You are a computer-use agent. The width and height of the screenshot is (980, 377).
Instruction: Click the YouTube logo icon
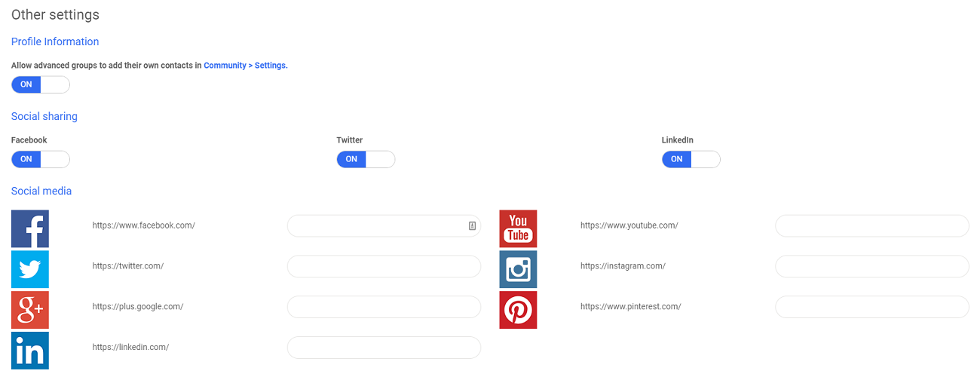pyautogui.click(x=518, y=229)
